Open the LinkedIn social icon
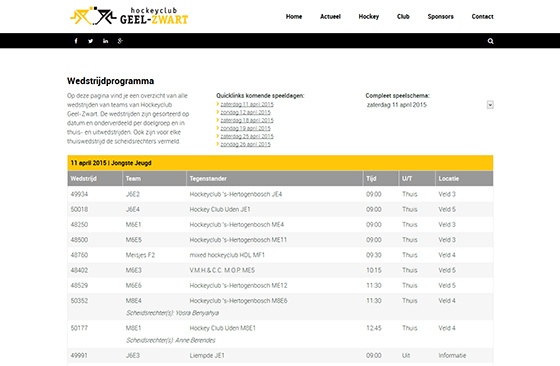The image size is (560, 366). pyautogui.click(x=105, y=41)
